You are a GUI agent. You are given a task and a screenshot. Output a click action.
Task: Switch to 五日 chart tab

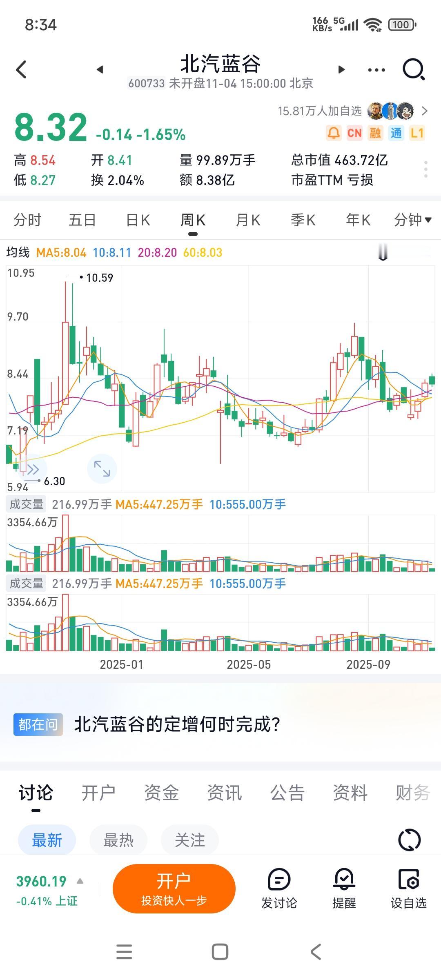82,220
